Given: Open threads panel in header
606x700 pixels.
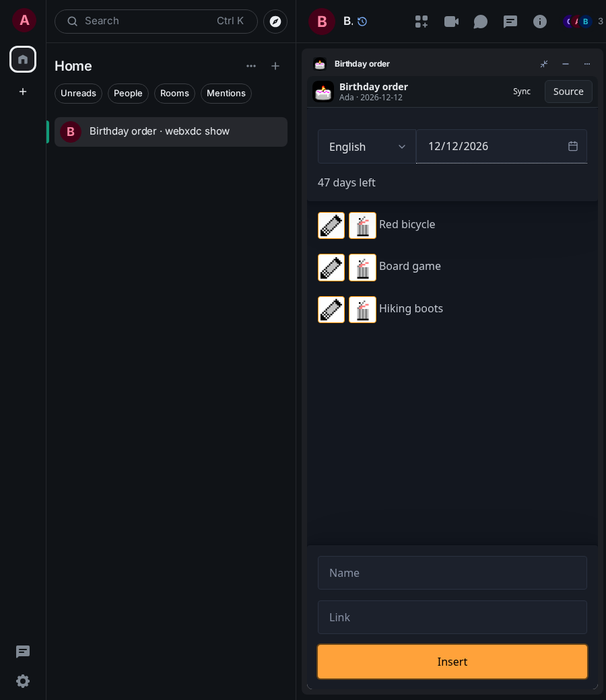Looking at the screenshot, I should pyautogui.click(x=510, y=22).
